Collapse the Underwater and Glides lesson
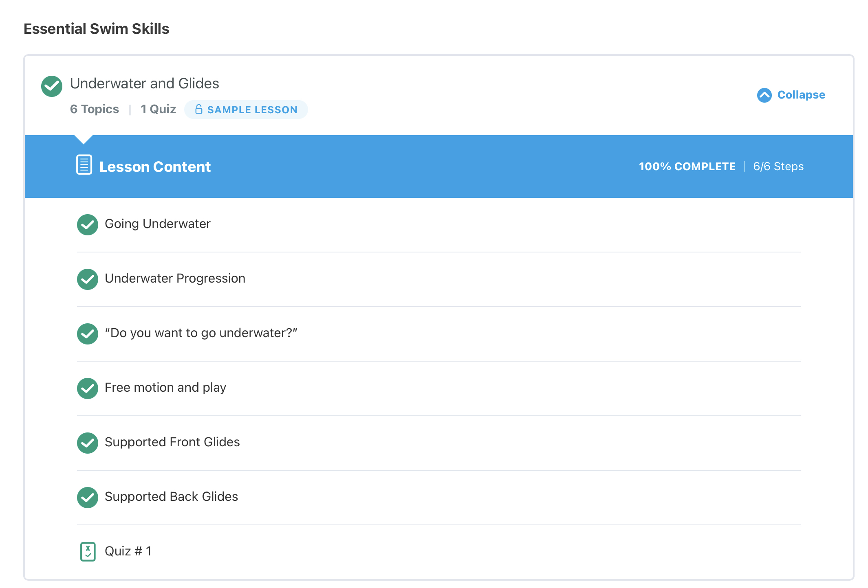The height and width of the screenshot is (588, 868). (x=791, y=95)
